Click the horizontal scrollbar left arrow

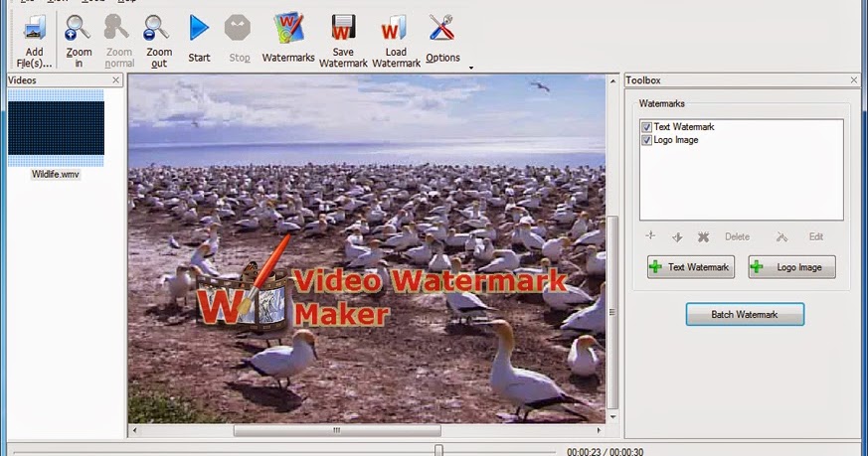[x=134, y=430]
